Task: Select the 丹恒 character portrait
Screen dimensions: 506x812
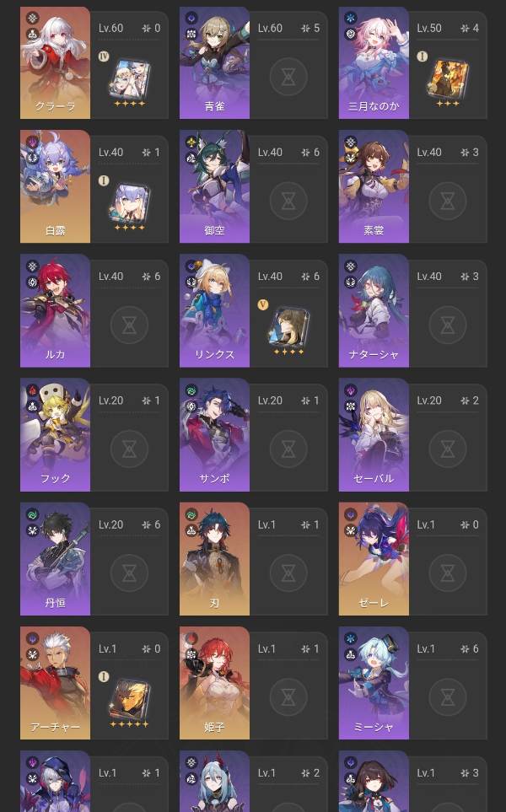Action: click(55, 559)
